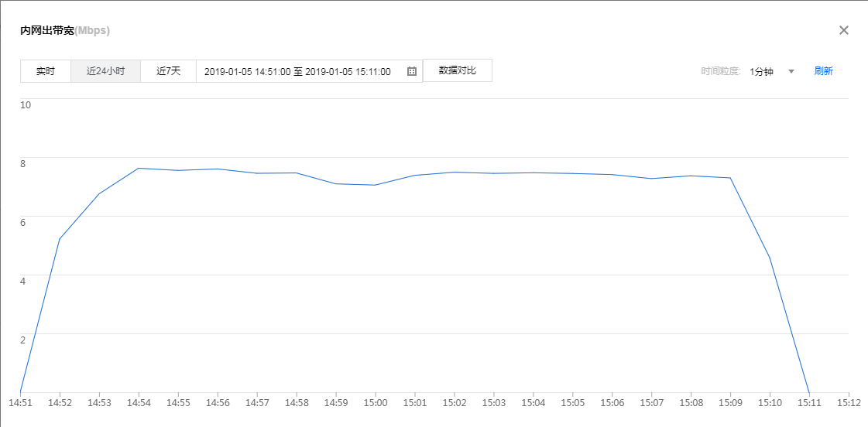Viewport: 868px width, 427px height.
Task: Select the line data point at 14:52
Action: (x=60, y=239)
